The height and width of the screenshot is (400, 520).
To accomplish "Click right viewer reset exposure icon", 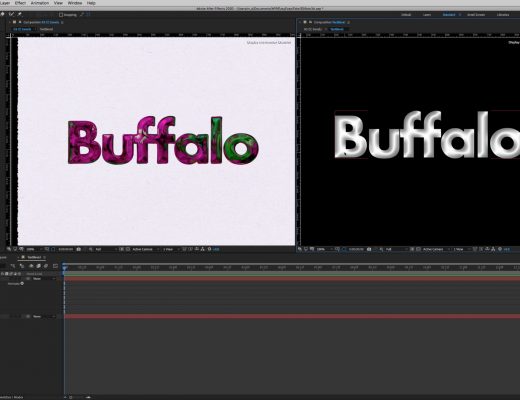I will 500,249.
